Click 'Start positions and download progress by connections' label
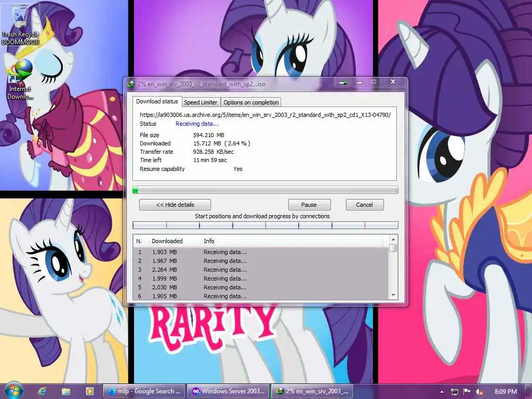Screen dimensions: 532x399 (x=262, y=216)
